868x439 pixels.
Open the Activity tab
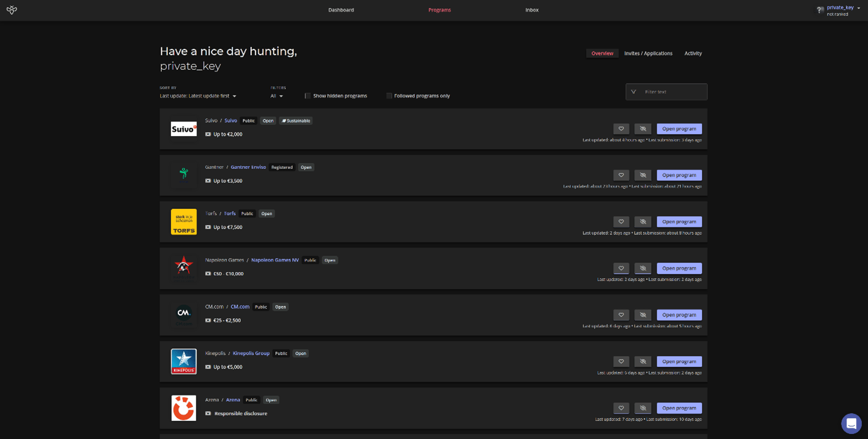(693, 53)
